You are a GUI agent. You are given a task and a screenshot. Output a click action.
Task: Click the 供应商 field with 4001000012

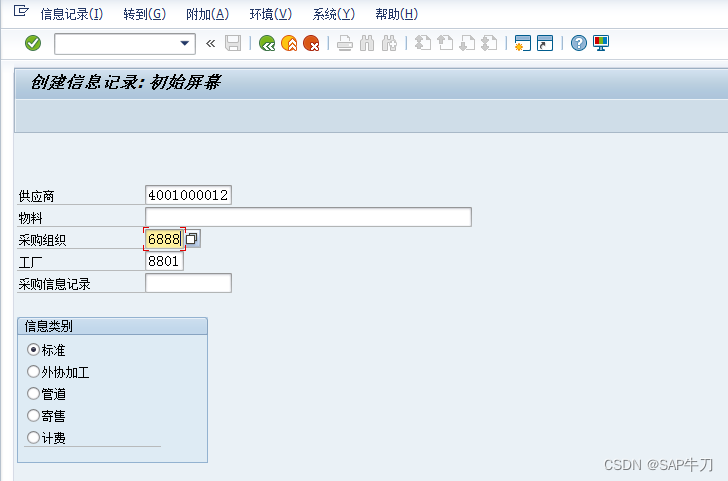pos(188,195)
